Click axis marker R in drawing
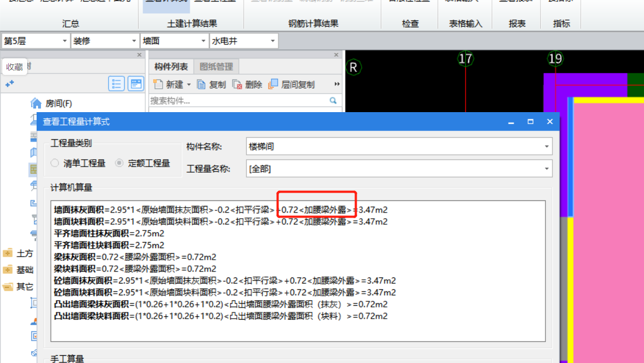Image resolution: width=644 pixels, height=363 pixels. (x=353, y=67)
